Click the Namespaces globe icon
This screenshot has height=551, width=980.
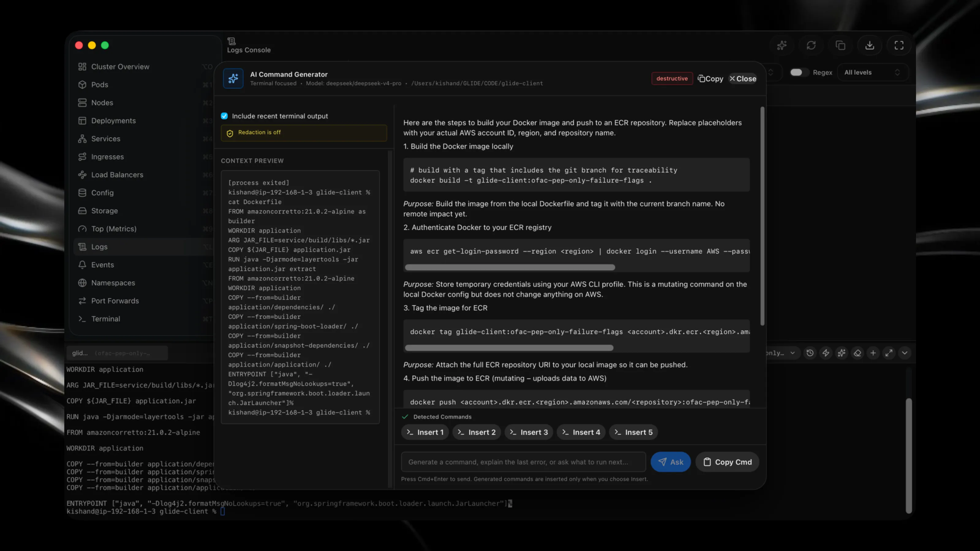pyautogui.click(x=82, y=283)
